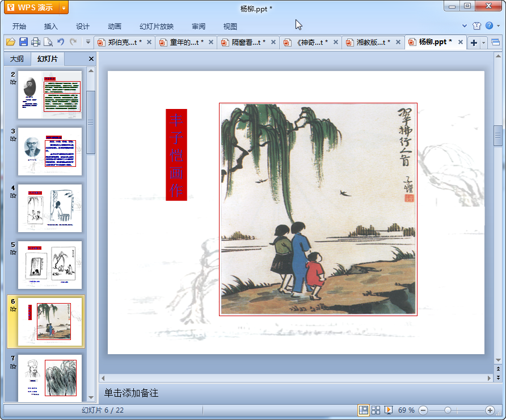
Task: Redo the last action
Action: click(x=73, y=42)
